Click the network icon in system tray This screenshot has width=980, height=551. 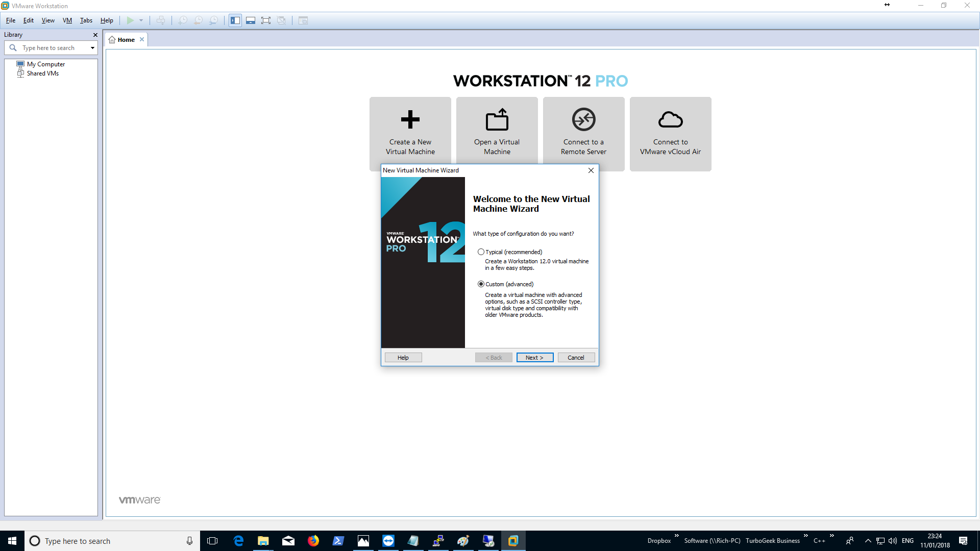[880, 541]
